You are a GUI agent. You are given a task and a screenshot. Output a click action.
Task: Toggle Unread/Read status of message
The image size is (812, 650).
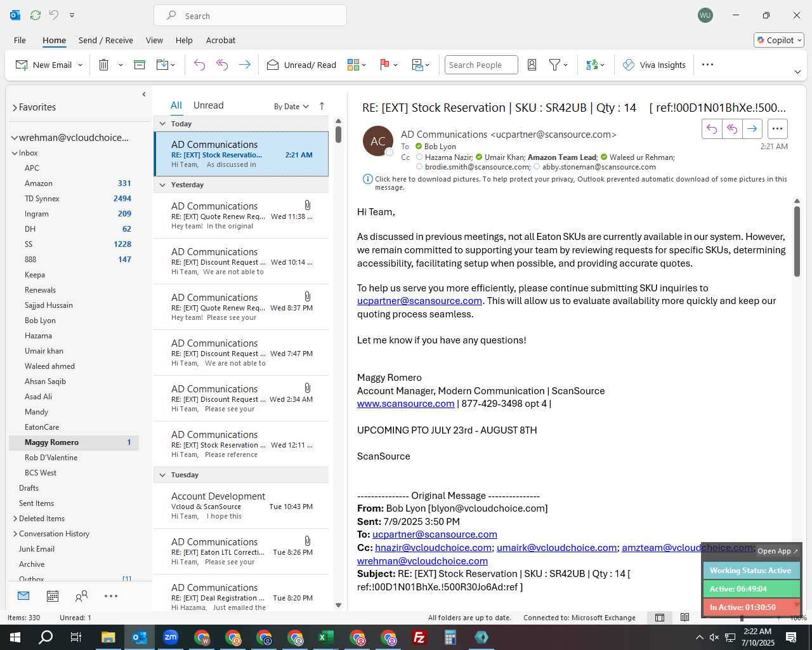tap(301, 65)
